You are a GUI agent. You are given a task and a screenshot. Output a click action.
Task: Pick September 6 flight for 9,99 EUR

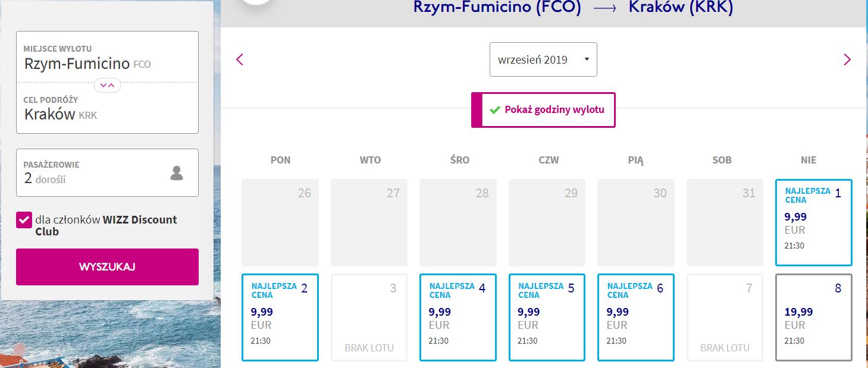(636, 317)
